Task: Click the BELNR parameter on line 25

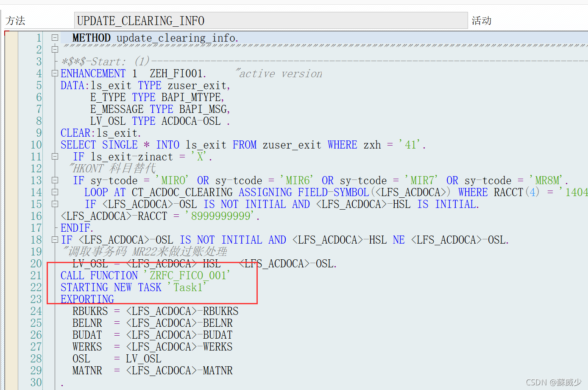Action: [x=87, y=323]
